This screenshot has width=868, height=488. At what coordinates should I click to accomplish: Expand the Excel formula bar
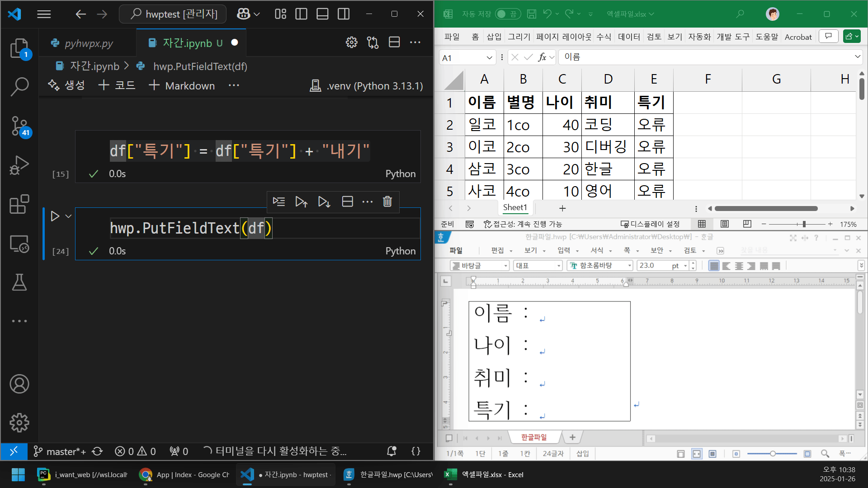pyautogui.click(x=858, y=57)
